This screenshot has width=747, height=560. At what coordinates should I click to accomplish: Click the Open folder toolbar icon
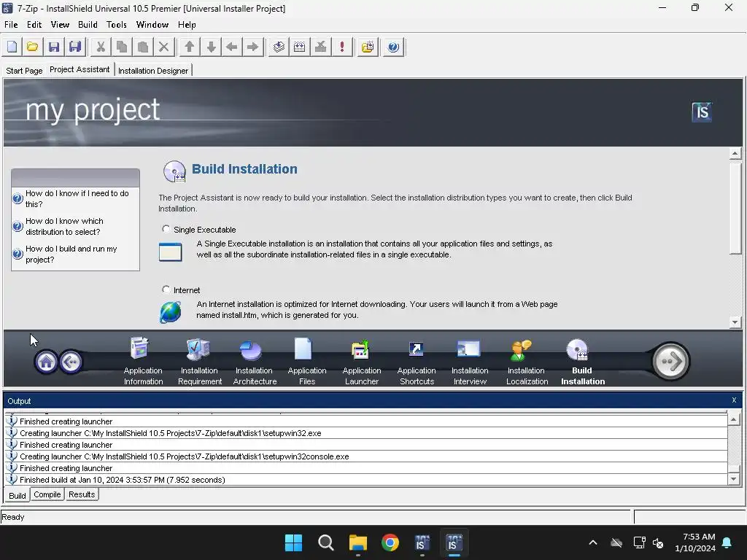click(x=32, y=47)
